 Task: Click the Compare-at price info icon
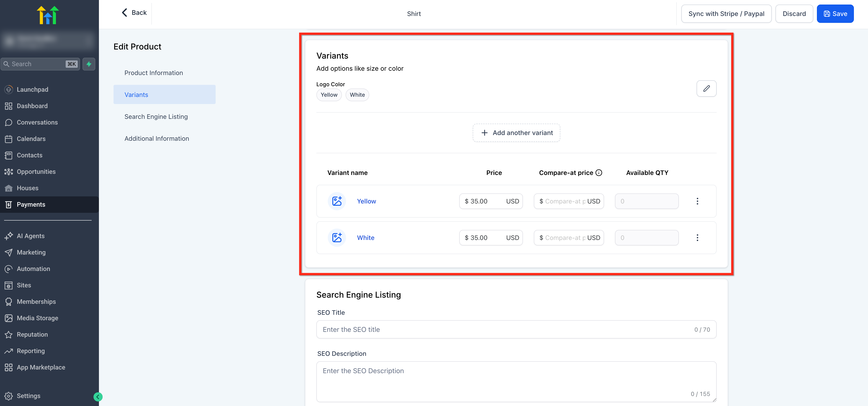tap(598, 173)
